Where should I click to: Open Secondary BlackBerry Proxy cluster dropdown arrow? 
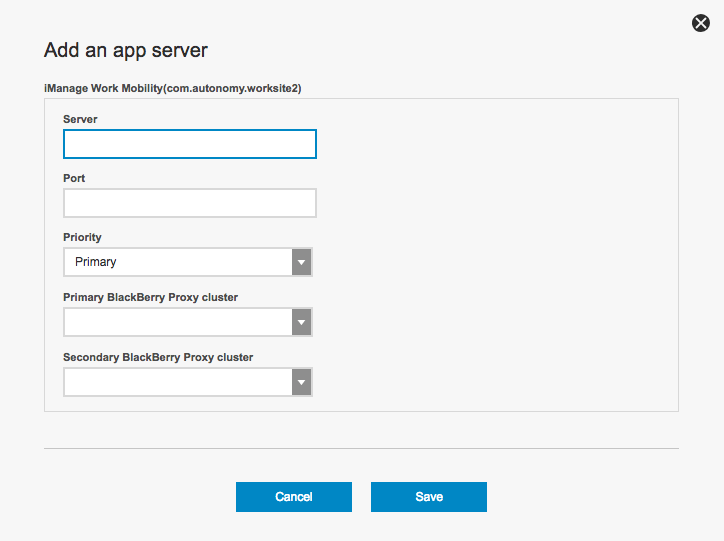[301, 382]
